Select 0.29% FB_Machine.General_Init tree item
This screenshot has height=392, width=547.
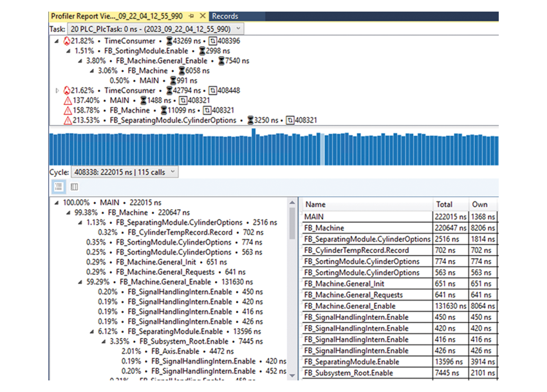click(x=156, y=262)
